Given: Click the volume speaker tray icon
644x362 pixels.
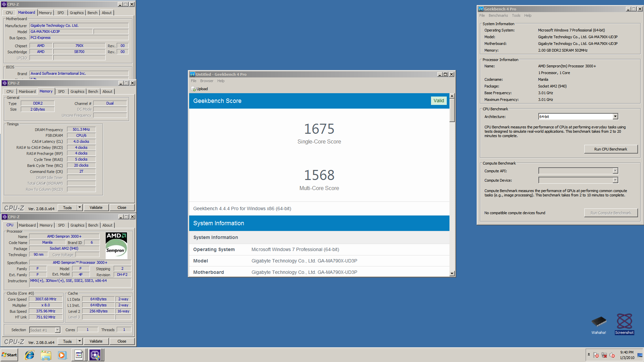Looking at the screenshot, I should pos(612,355).
